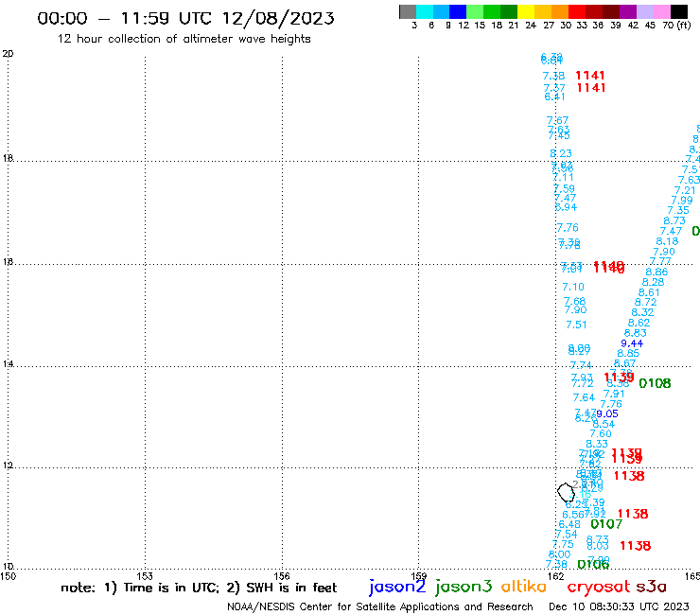Click the 7.64 wave height value
This screenshot has height=615, width=700.
pyautogui.click(x=584, y=397)
